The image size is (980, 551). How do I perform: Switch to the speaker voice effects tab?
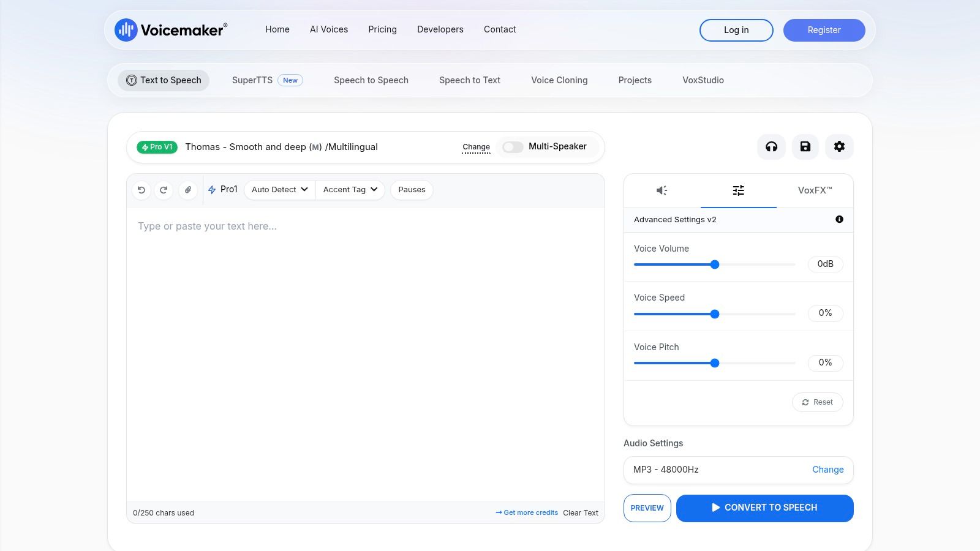[x=662, y=190]
